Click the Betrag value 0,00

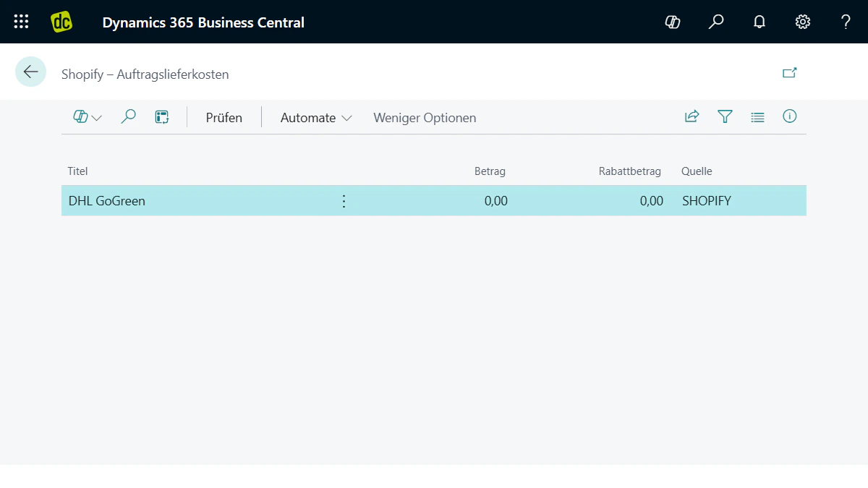point(495,201)
